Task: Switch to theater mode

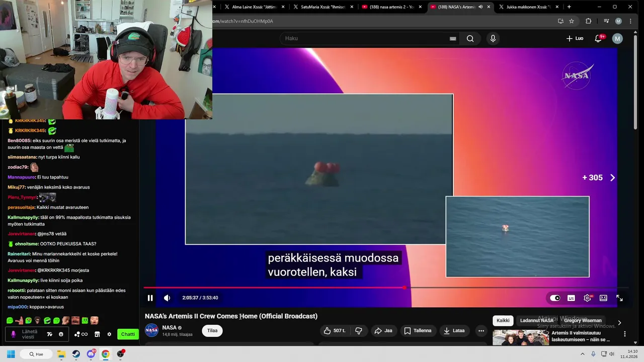Action: [603, 298]
